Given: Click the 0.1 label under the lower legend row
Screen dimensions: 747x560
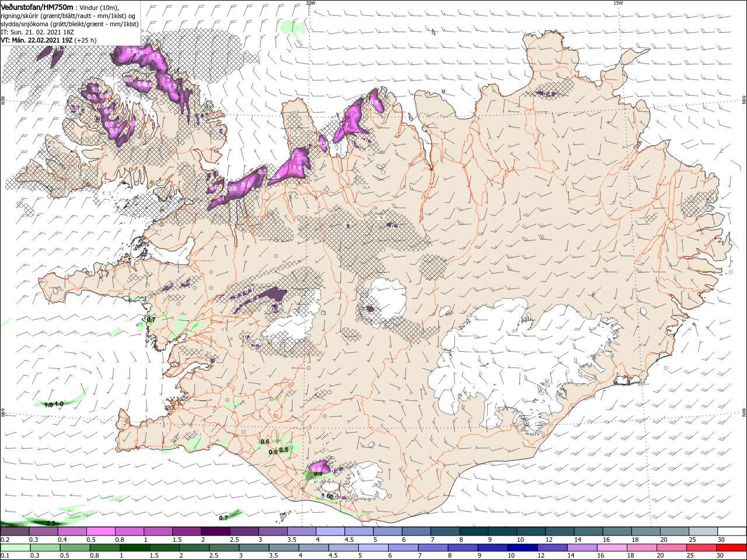Looking at the screenshot, I should point(5,555).
